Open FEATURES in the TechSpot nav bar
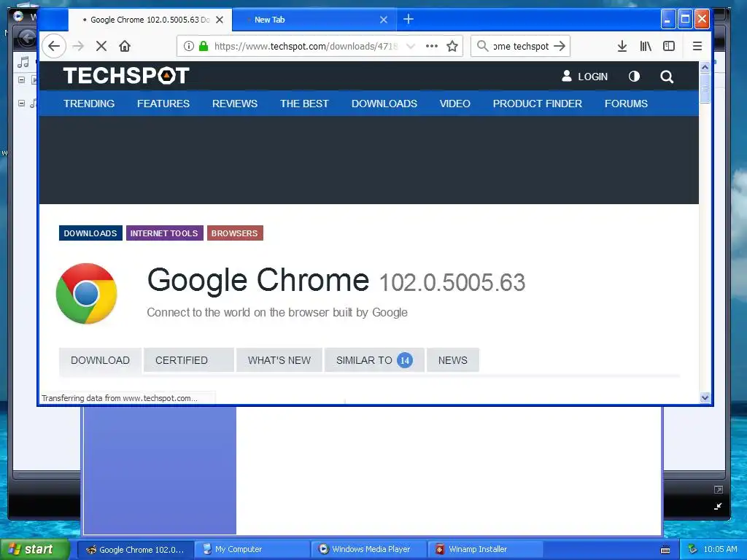Viewport: 747px width, 560px height. tap(163, 104)
